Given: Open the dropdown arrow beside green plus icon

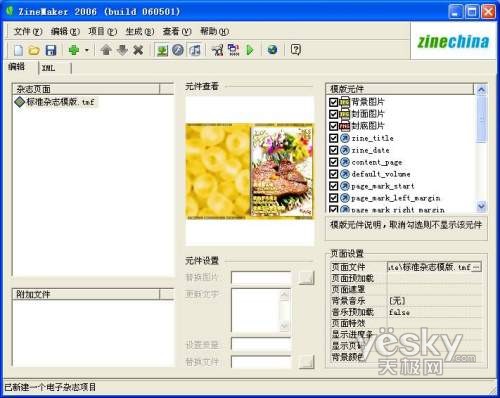Looking at the screenshot, I should tap(87, 51).
